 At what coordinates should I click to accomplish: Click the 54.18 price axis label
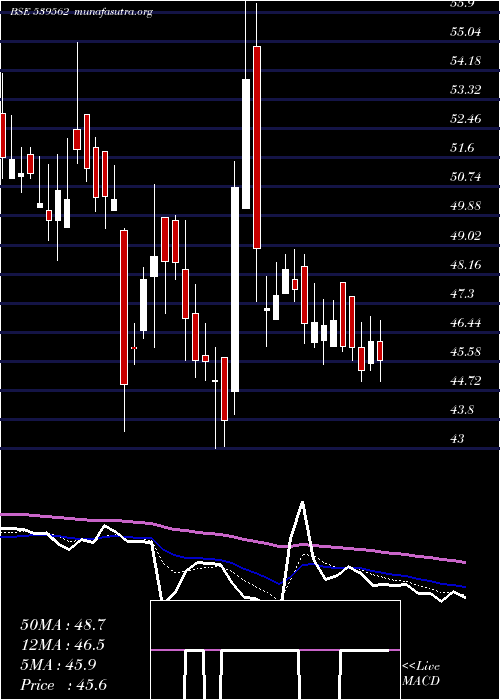(x=466, y=61)
